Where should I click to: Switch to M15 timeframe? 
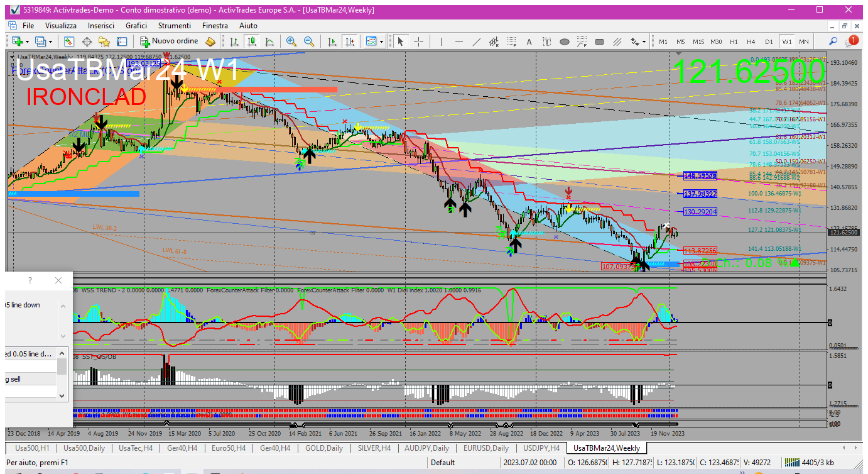pyautogui.click(x=698, y=41)
